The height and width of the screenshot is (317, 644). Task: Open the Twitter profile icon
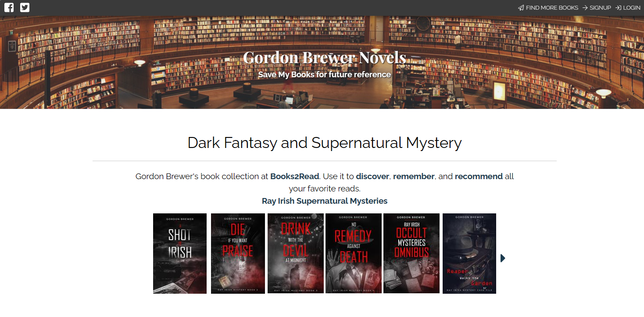25,7
